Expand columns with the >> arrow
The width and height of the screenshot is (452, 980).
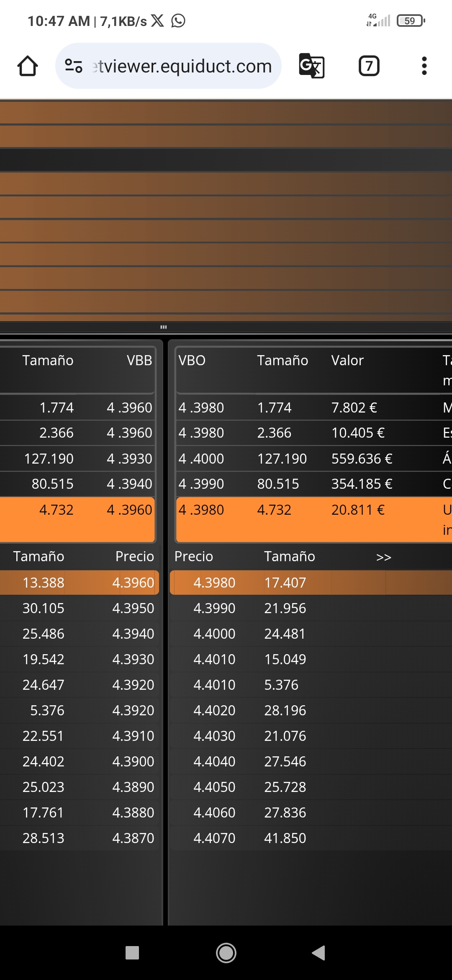[383, 557]
